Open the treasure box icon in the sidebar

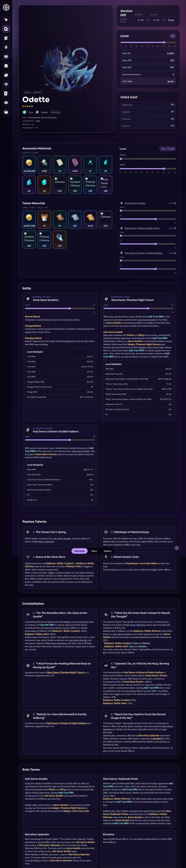6,112
